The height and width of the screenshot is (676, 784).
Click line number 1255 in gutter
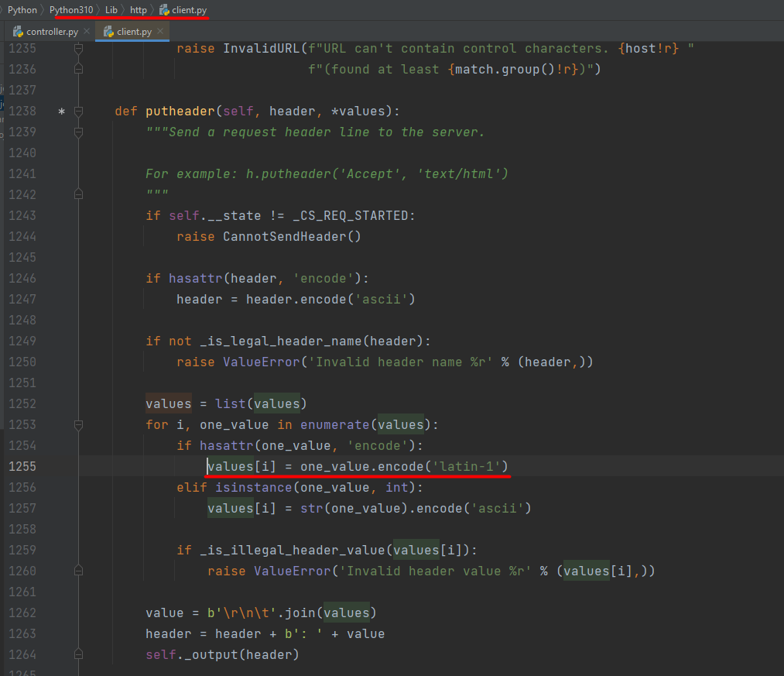pos(22,466)
